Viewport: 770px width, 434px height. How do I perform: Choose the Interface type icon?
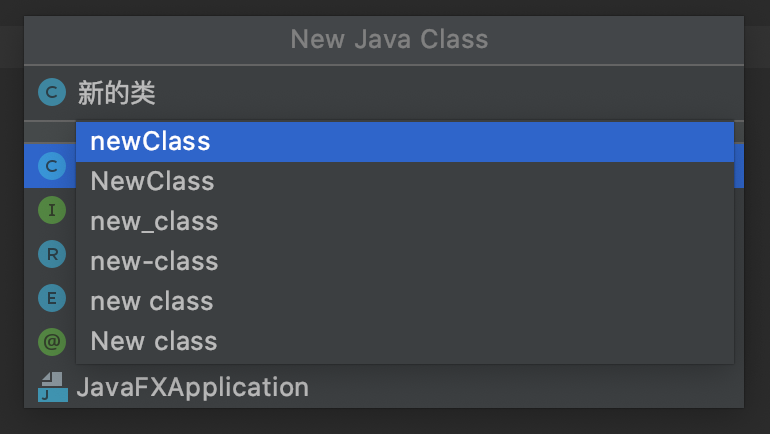coord(52,210)
